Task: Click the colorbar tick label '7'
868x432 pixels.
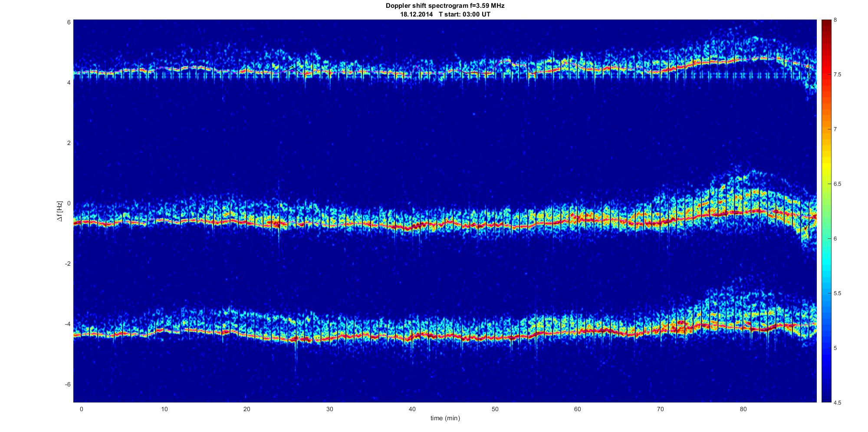Action: coord(835,129)
